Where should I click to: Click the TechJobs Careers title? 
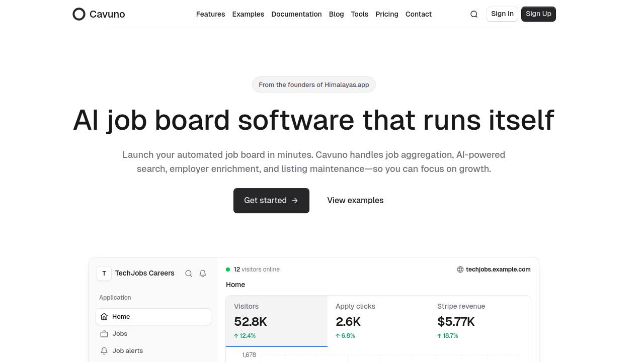click(x=145, y=274)
